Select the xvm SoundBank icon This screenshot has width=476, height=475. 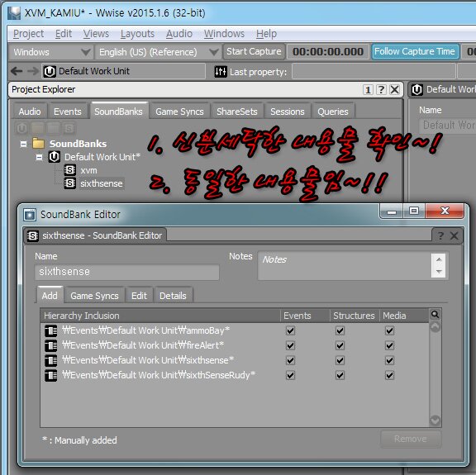click(69, 170)
